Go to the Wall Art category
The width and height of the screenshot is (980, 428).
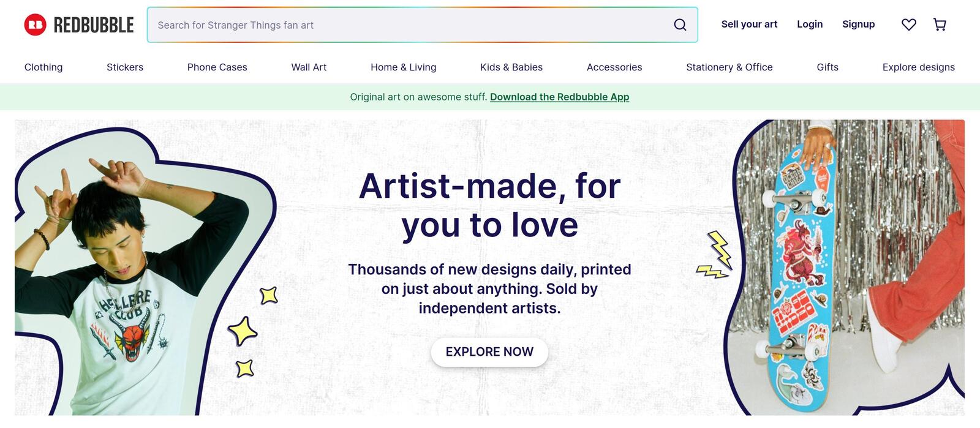[x=309, y=67]
